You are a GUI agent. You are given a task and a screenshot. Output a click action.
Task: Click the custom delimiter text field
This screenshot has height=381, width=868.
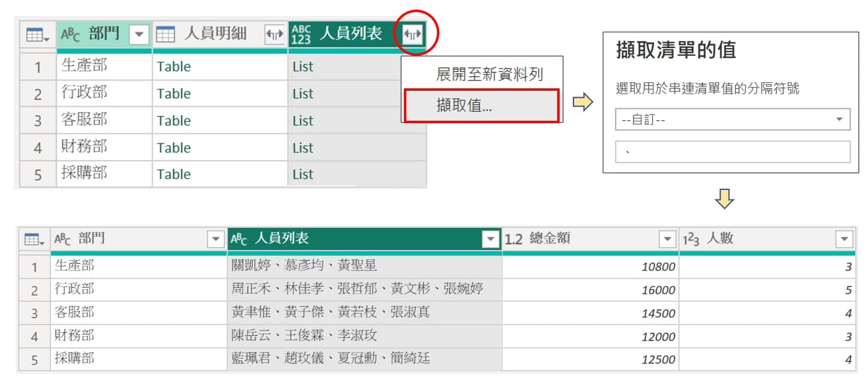tap(732, 152)
